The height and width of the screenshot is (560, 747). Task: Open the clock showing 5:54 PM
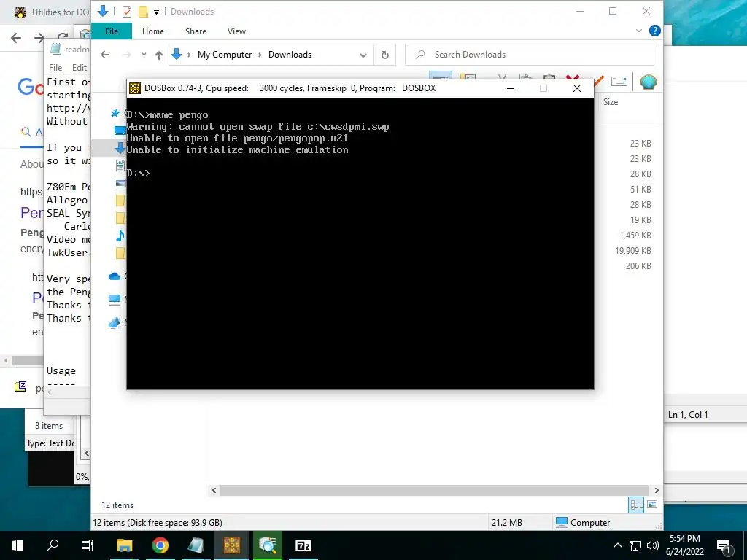coord(684,545)
